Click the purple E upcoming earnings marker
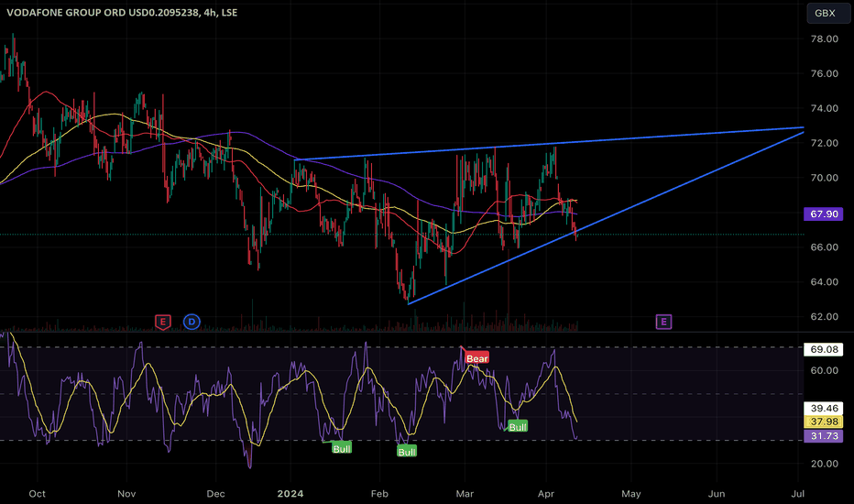This screenshot has height=504, width=854. [x=663, y=322]
